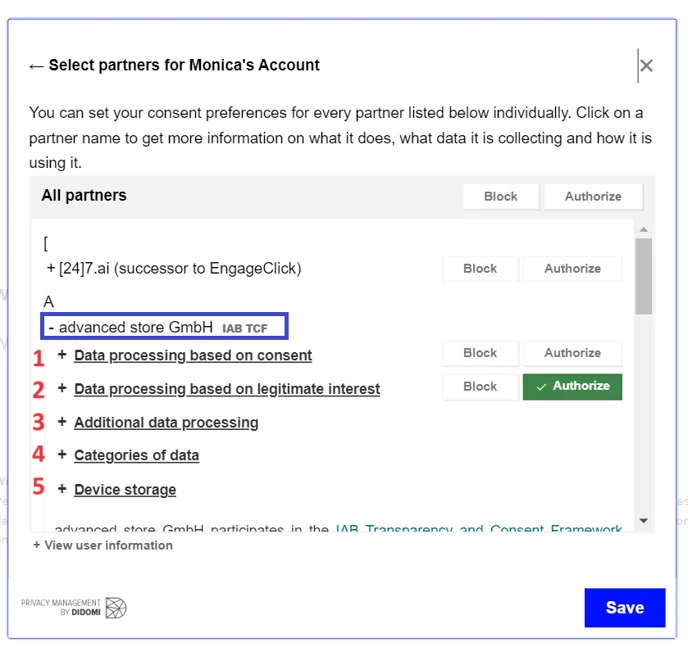Close the partner selection dialog

click(646, 66)
